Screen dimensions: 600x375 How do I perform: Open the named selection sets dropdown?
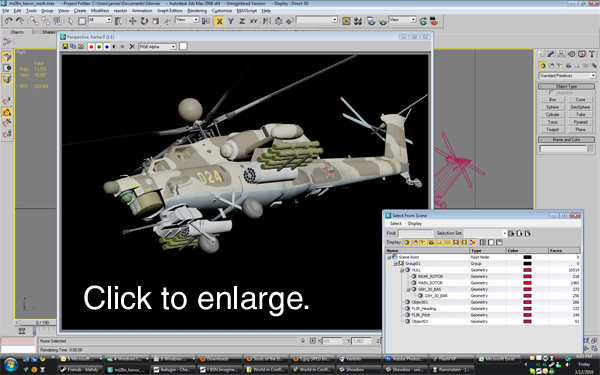(x=317, y=20)
